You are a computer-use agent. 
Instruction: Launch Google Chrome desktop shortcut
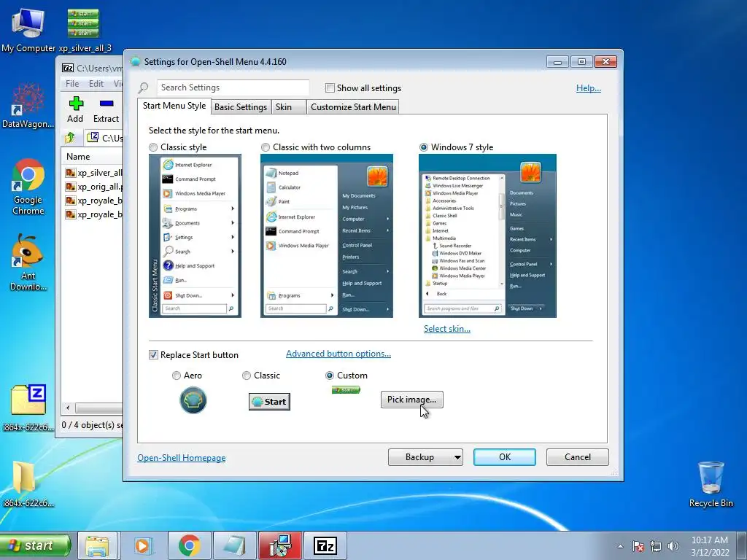(x=28, y=187)
